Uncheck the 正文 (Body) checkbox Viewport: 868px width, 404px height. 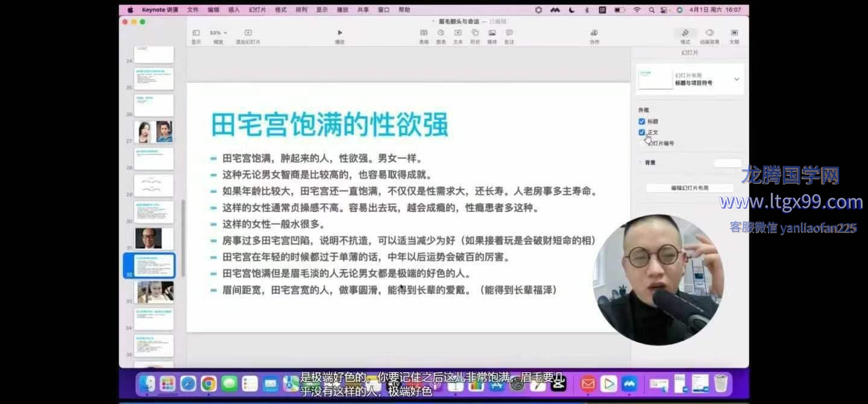click(642, 132)
